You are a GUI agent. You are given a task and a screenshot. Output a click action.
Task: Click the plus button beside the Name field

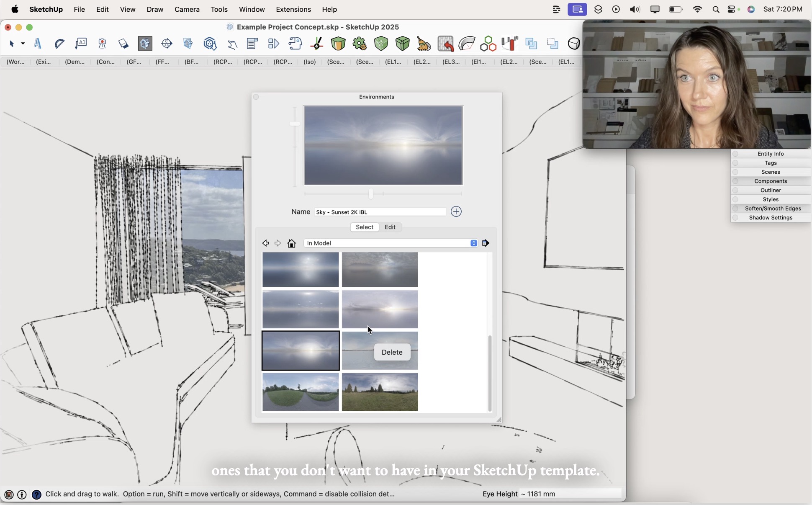[456, 211]
